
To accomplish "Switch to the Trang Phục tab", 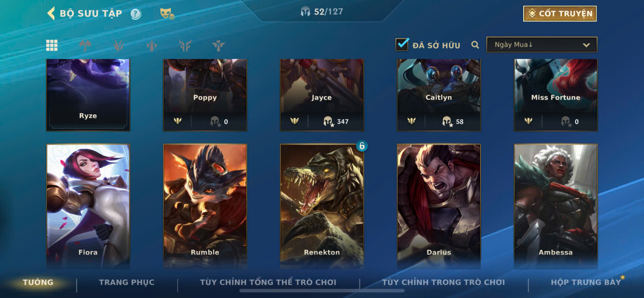I will pos(127,282).
